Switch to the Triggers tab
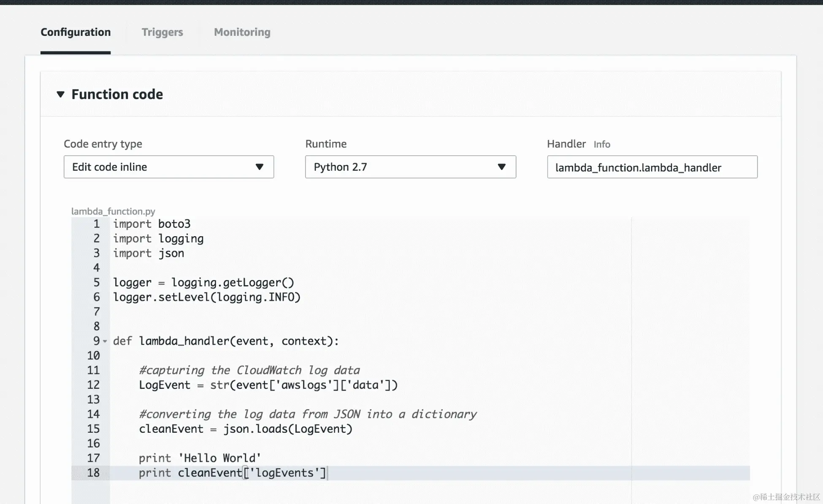The image size is (823, 504). pos(162,32)
